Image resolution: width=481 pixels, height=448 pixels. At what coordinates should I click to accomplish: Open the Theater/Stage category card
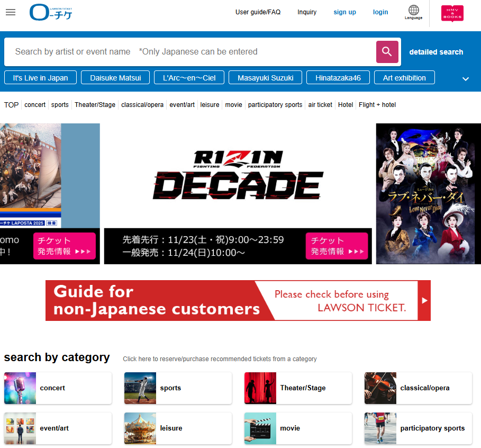298,388
